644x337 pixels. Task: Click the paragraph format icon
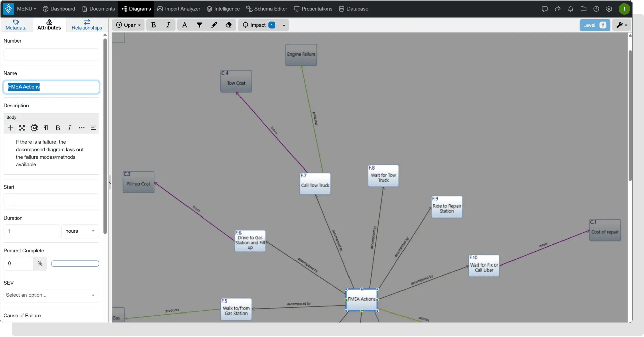tap(46, 128)
